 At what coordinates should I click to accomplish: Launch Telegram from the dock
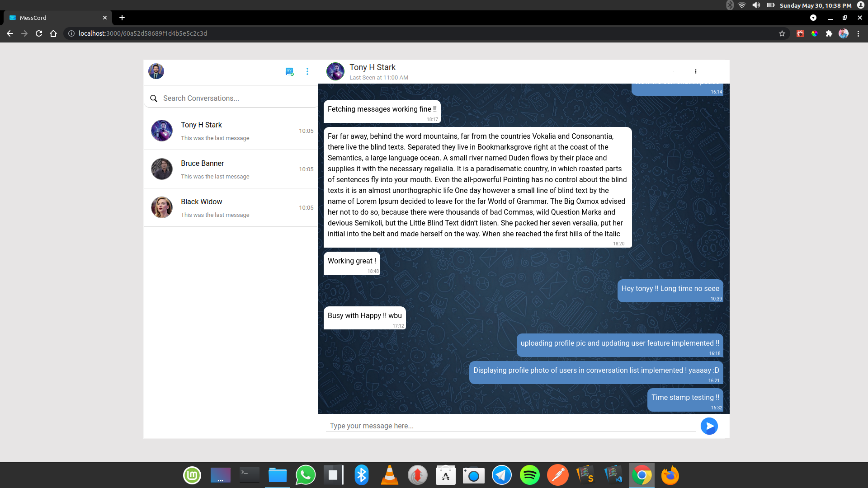pos(502,475)
